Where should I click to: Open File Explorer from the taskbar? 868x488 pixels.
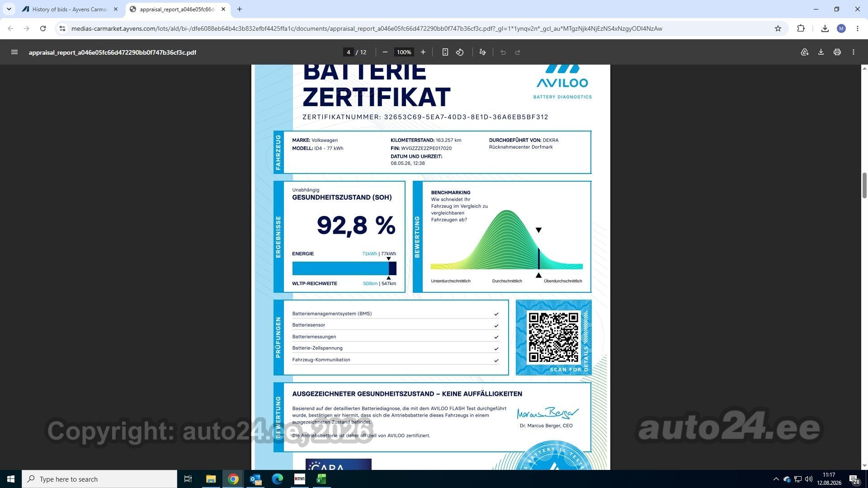coord(211,479)
